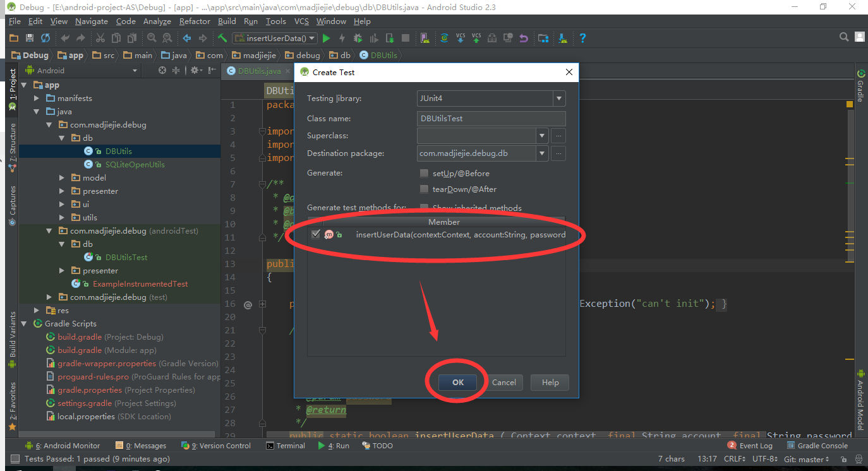Click the Forward navigation arrow
Viewport: 868px width, 471px height.
coord(202,38)
